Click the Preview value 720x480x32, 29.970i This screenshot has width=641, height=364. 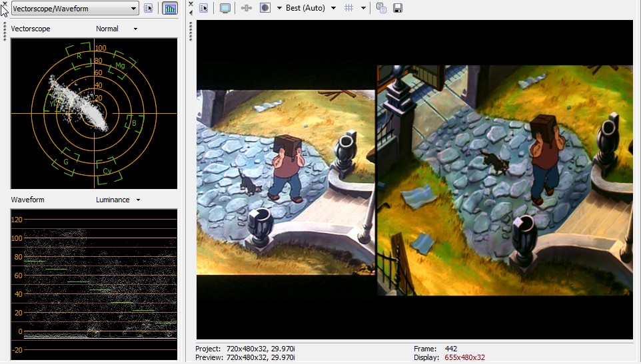(261, 357)
